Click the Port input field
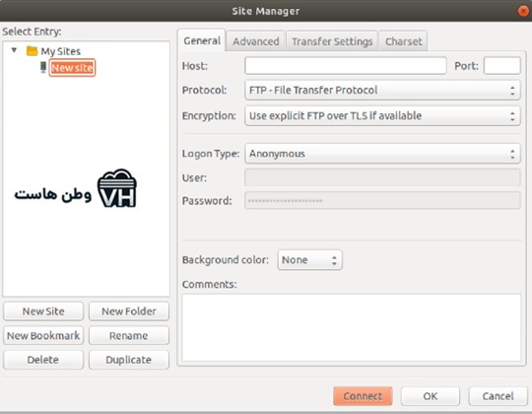Screen dimensions: 532x414 coord(502,65)
